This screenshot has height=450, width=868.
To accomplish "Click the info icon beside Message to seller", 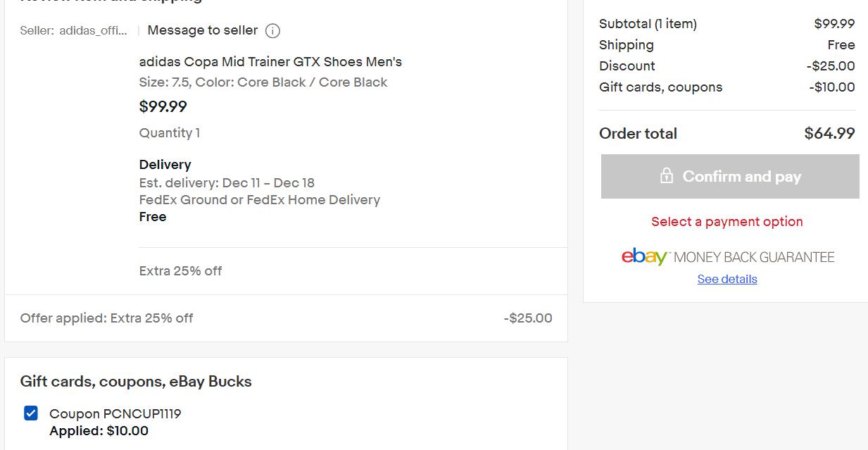I will pyautogui.click(x=272, y=31).
